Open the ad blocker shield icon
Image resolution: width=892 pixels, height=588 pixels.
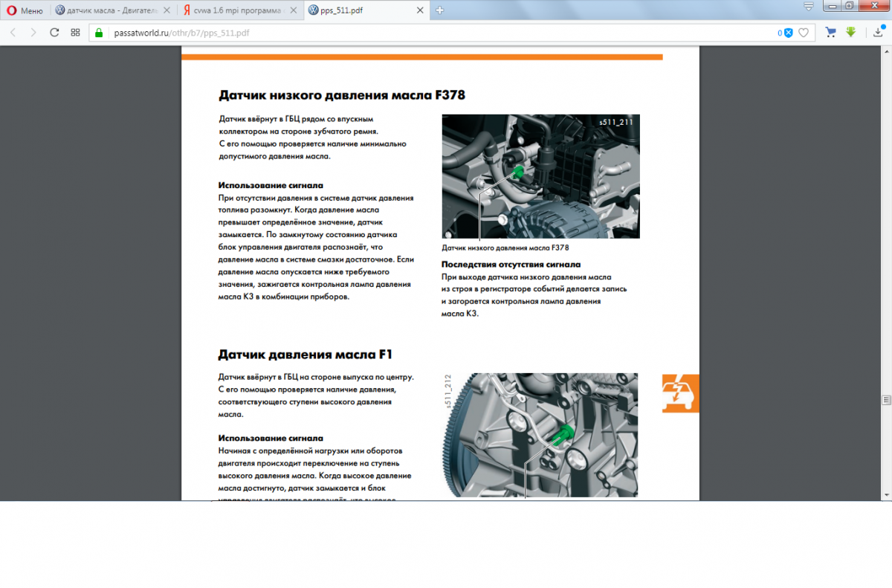[789, 33]
